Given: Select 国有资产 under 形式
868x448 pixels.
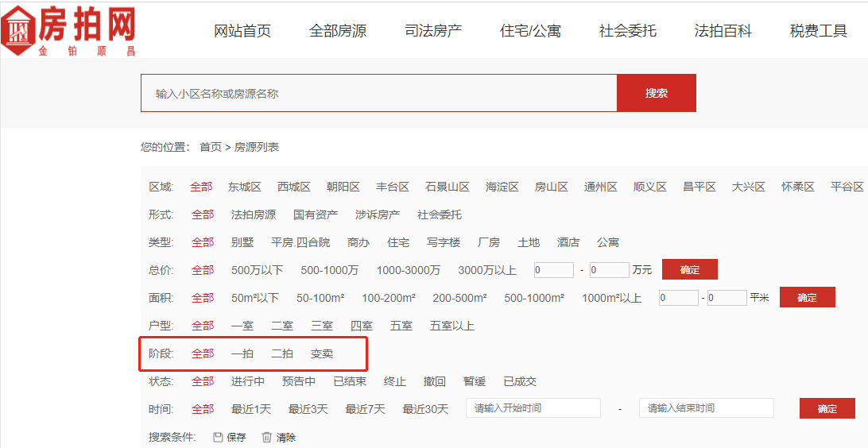Looking at the screenshot, I should pyautogui.click(x=316, y=214).
